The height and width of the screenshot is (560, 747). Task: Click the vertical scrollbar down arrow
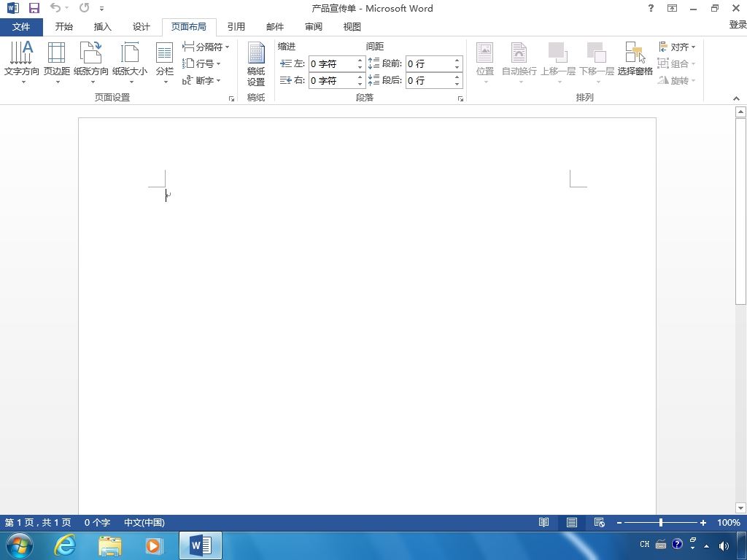click(x=740, y=507)
